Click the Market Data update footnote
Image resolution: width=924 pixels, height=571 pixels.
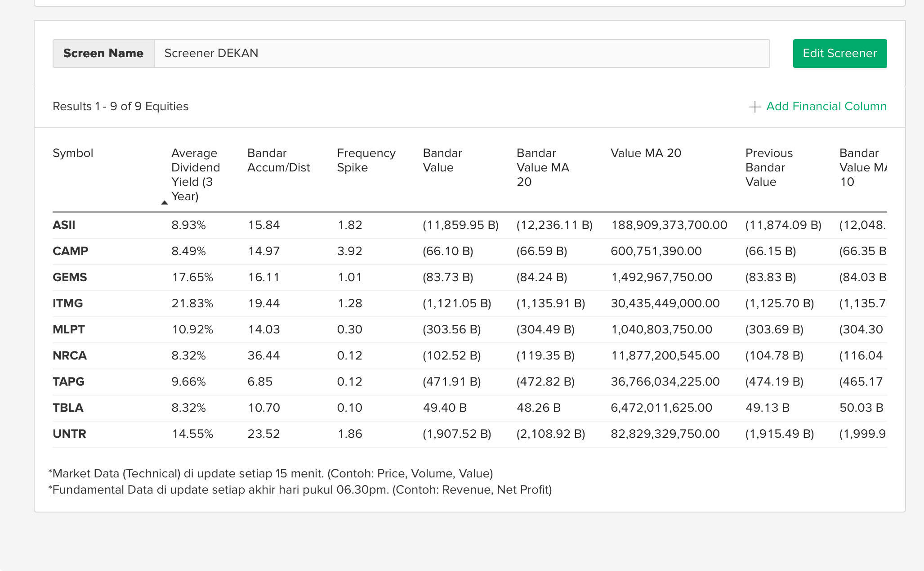point(271,473)
